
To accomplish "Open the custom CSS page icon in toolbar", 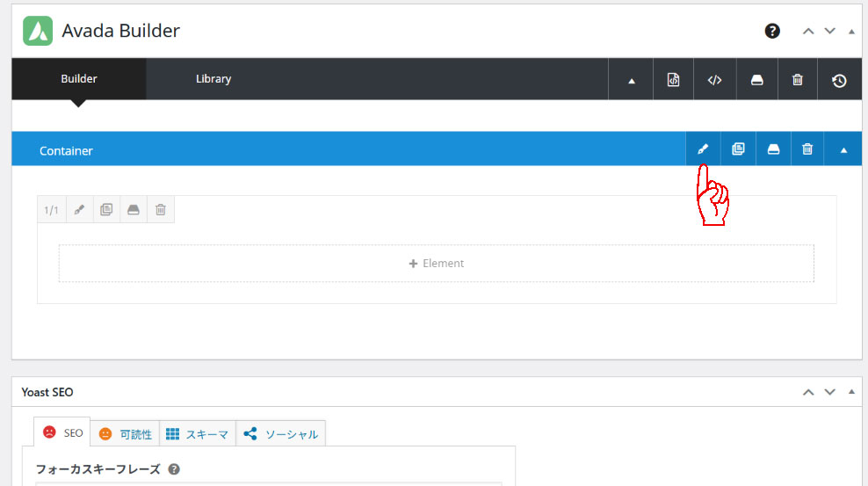I will click(x=673, y=80).
